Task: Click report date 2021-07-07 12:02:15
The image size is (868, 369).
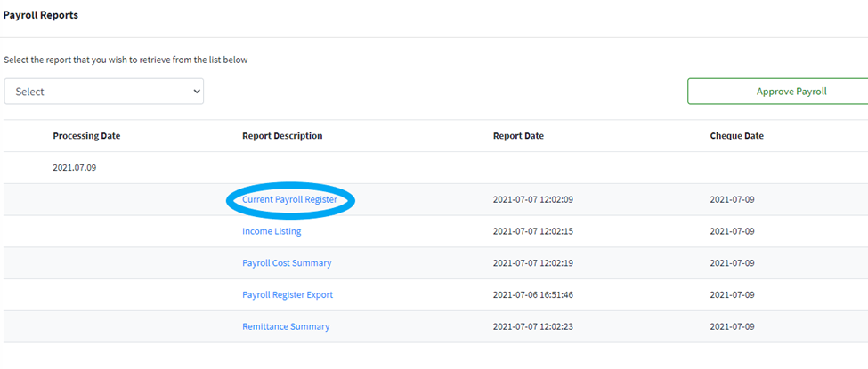Action: tap(532, 231)
